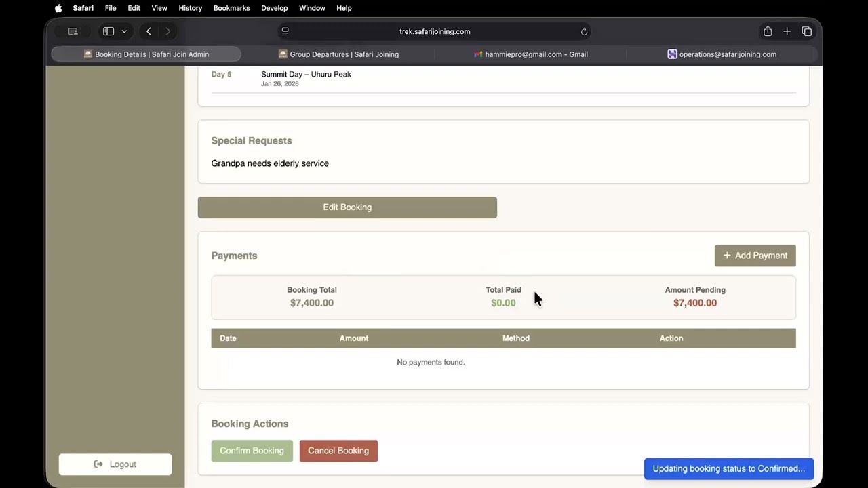The width and height of the screenshot is (868, 488).
Task: Open the page reader/settings icon in address bar
Action: coord(285,31)
